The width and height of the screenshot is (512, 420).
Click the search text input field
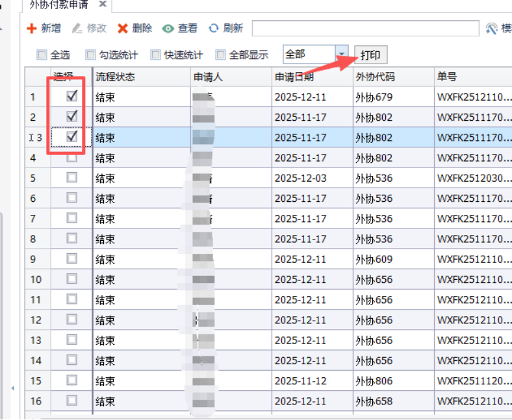pyautogui.click(x=365, y=29)
